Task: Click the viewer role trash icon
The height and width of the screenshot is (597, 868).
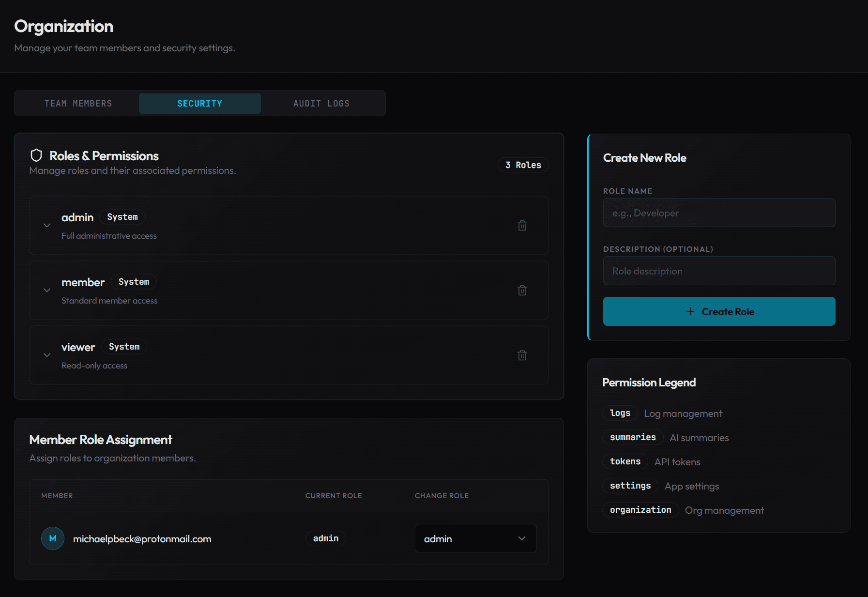Action: tap(522, 355)
